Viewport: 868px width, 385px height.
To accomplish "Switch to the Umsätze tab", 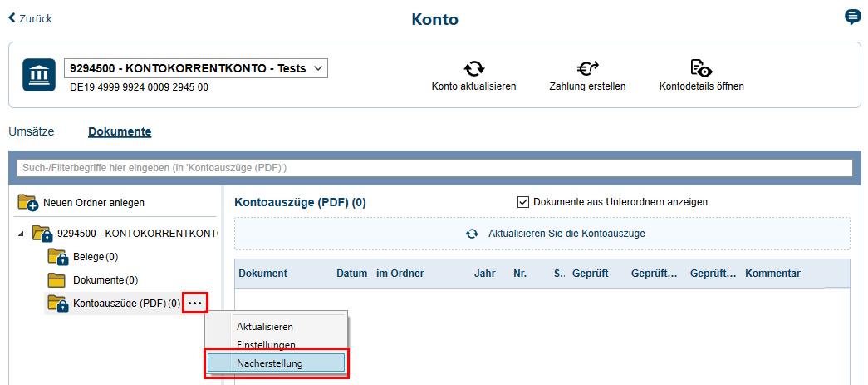I will coord(32,131).
